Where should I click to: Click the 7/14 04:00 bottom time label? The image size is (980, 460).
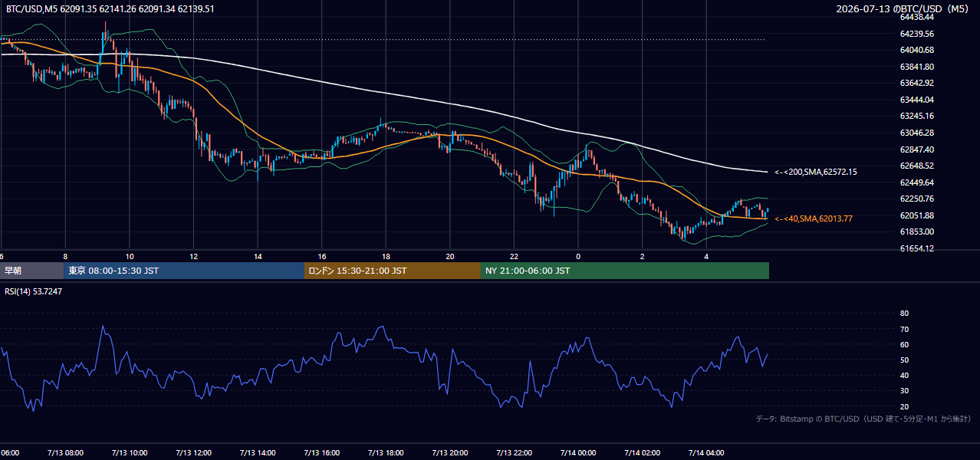pos(707,453)
